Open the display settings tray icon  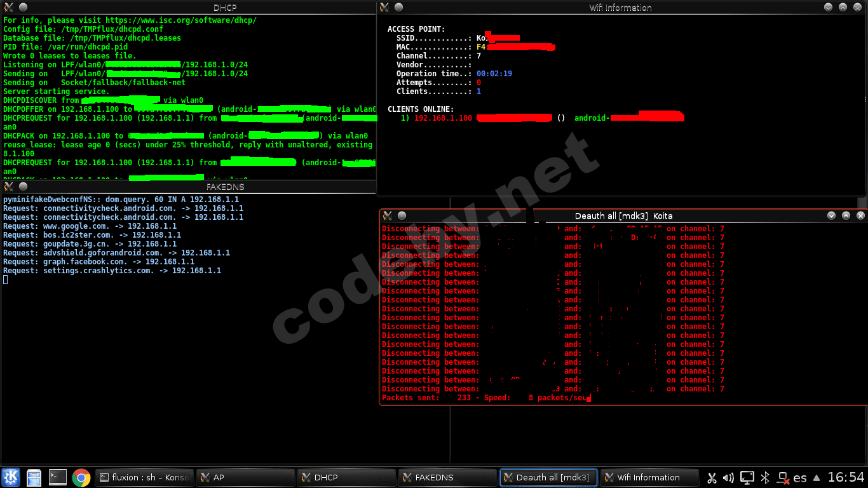coord(747,477)
